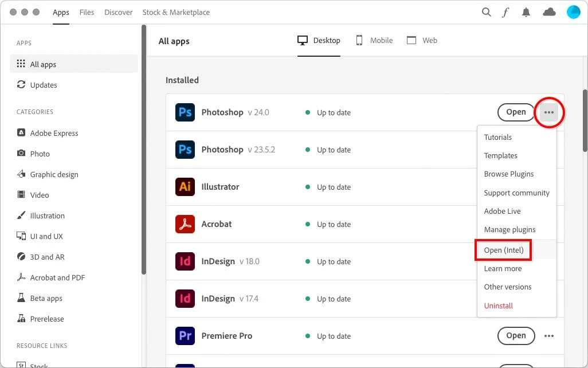Viewport: 588px width, 368px height.
Task: Click the sidebar vertical scrollbar
Action: pyautogui.click(x=144, y=150)
